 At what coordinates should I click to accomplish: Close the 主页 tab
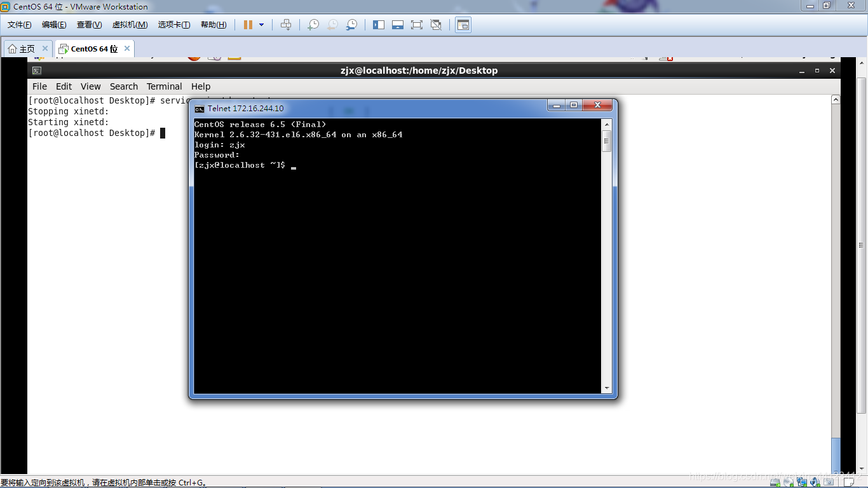tap(45, 48)
